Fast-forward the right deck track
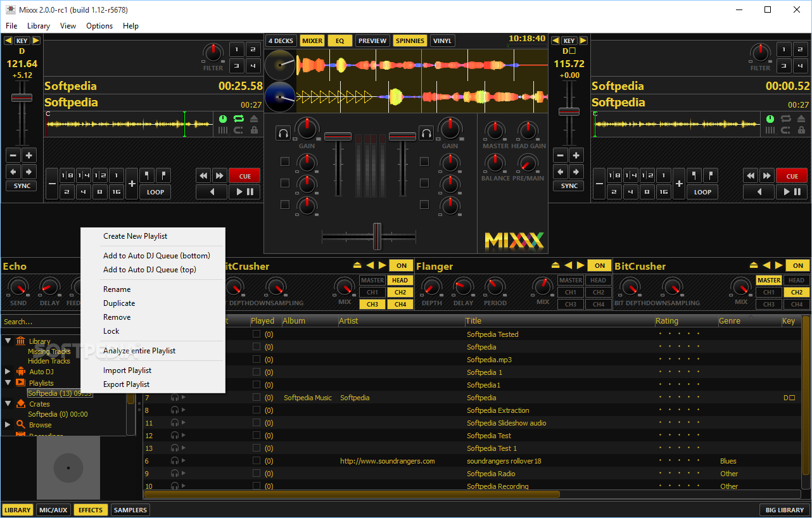Screen dimensions: 812x518 (766, 176)
